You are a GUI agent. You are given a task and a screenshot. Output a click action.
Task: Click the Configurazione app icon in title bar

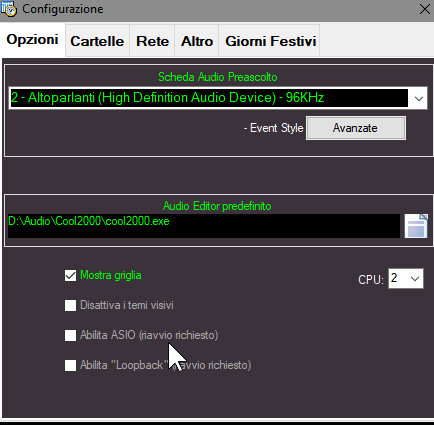pos(9,9)
